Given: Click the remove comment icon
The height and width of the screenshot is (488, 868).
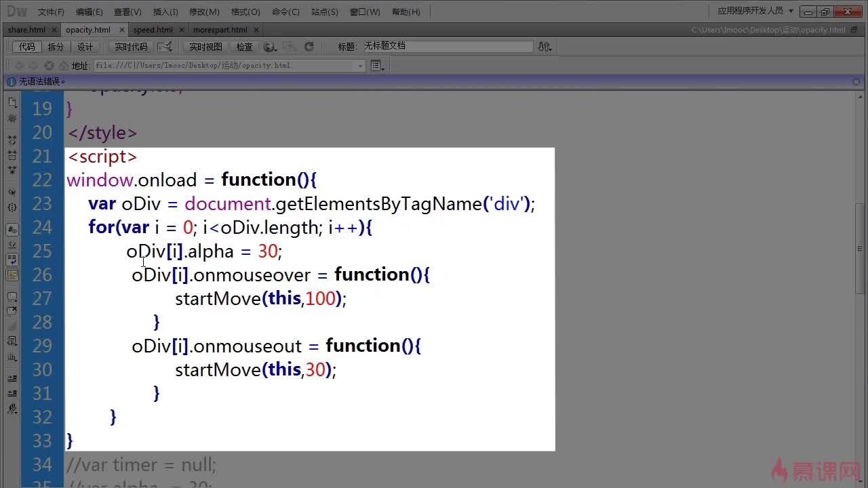Looking at the screenshot, I should pyautogui.click(x=12, y=311).
